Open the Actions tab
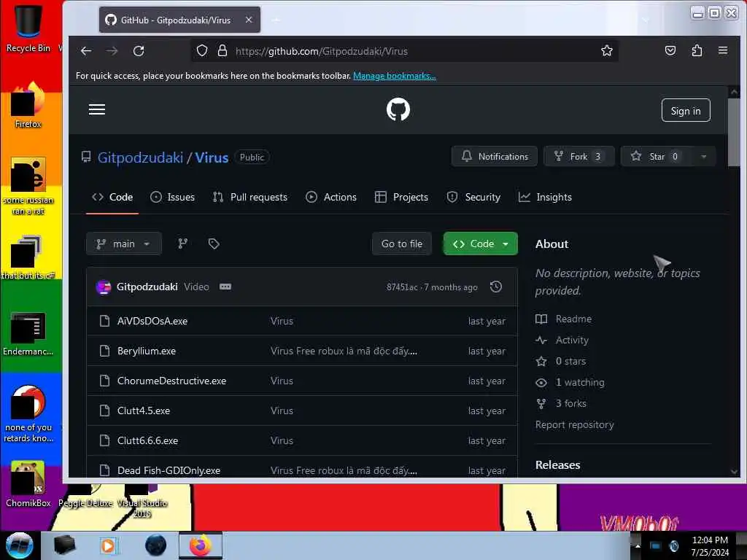Screen dimensions: 747x560 331,197
